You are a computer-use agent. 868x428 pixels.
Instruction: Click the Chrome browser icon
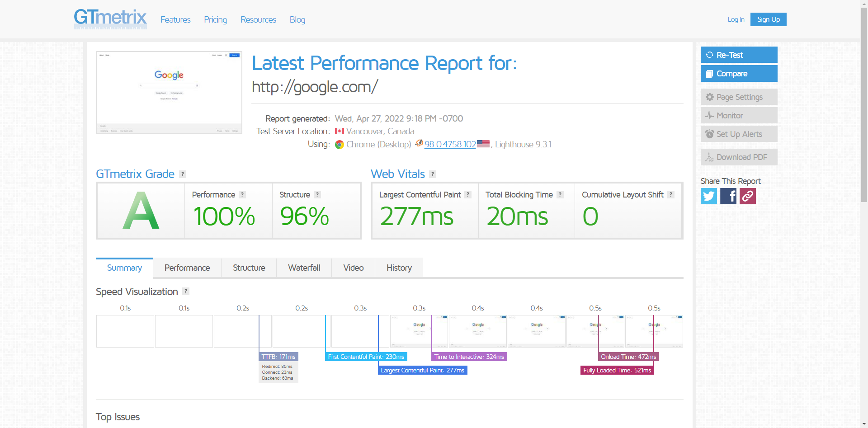(340, 145)
